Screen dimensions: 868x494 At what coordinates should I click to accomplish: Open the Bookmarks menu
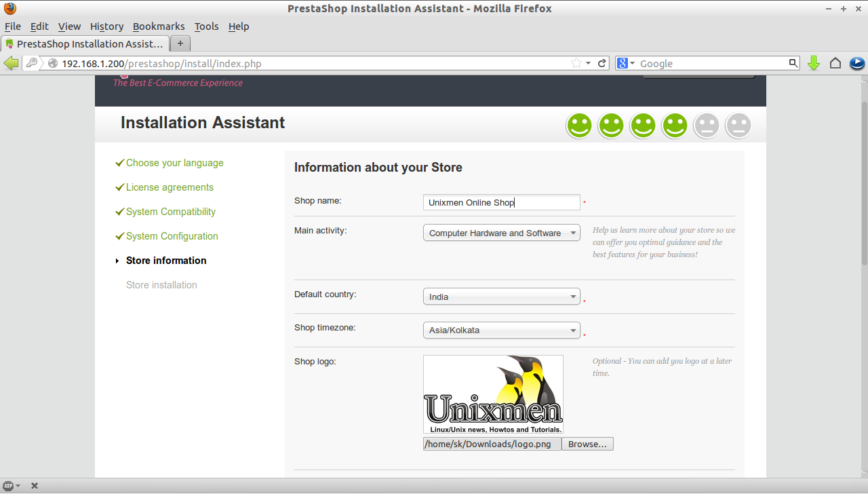click(x=159, y=26)
